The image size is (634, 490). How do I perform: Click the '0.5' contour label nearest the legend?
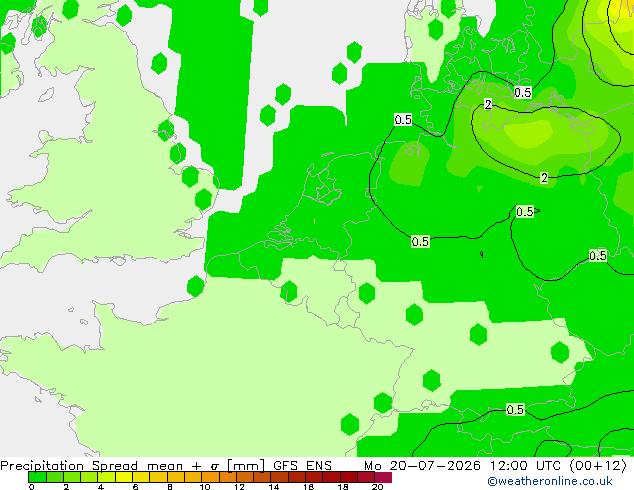tap(515, 410)
